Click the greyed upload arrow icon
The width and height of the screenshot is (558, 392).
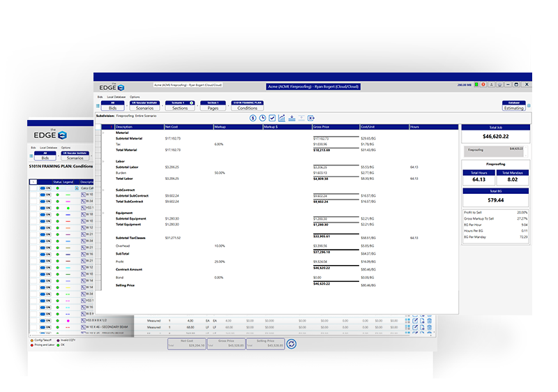[301, 118]
